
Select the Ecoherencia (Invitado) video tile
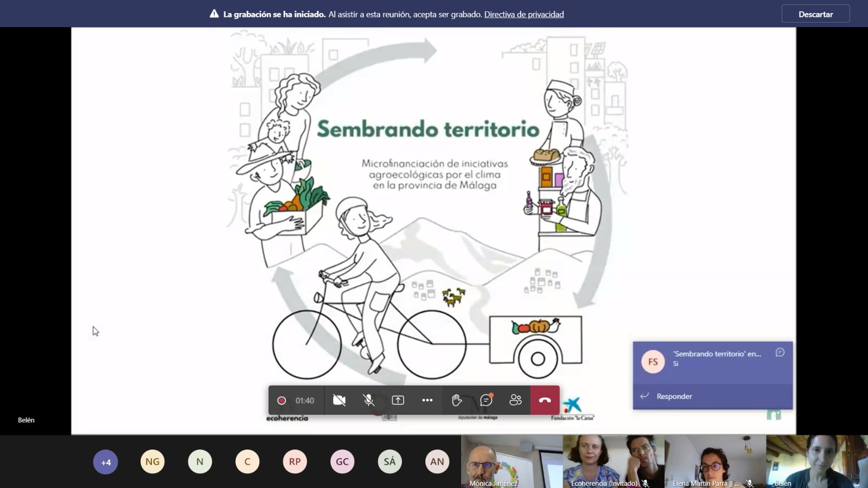click(613, 461)
